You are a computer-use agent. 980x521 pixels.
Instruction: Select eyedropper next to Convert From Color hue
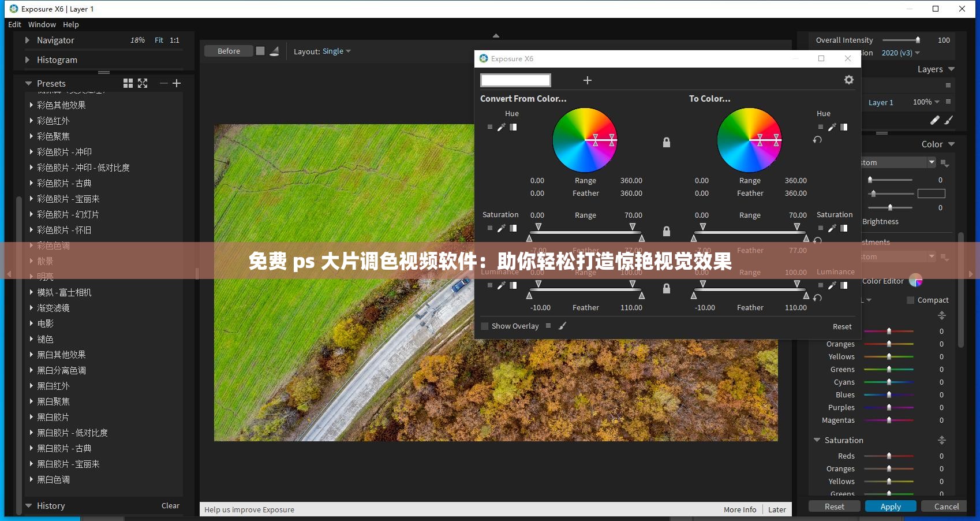pyautogui.click(x=502, y=126)
